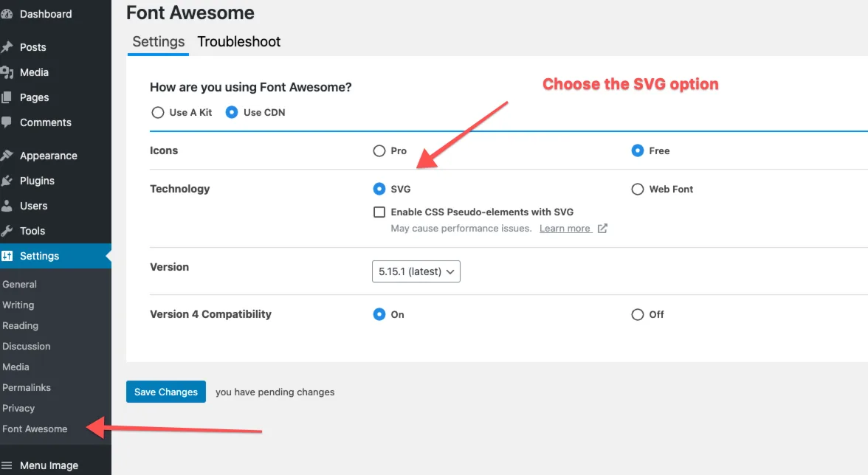Click the Plugins plug icon
Viewport: 868px width, 475px height.
point(6,181)
